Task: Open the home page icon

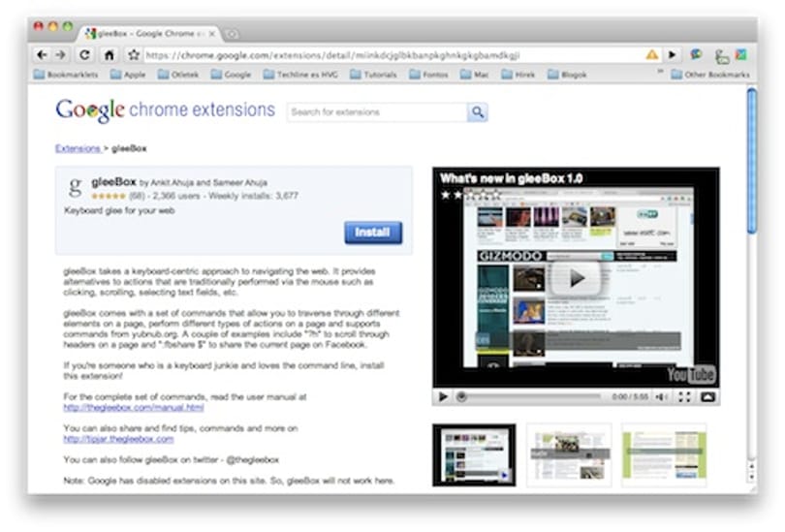Action: point(110,55)
